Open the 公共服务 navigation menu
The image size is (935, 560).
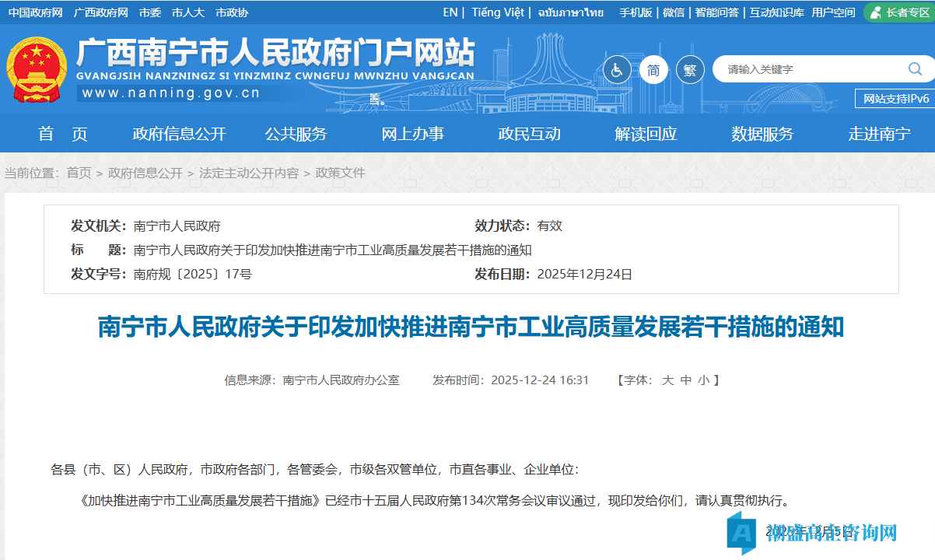(295, 133)
